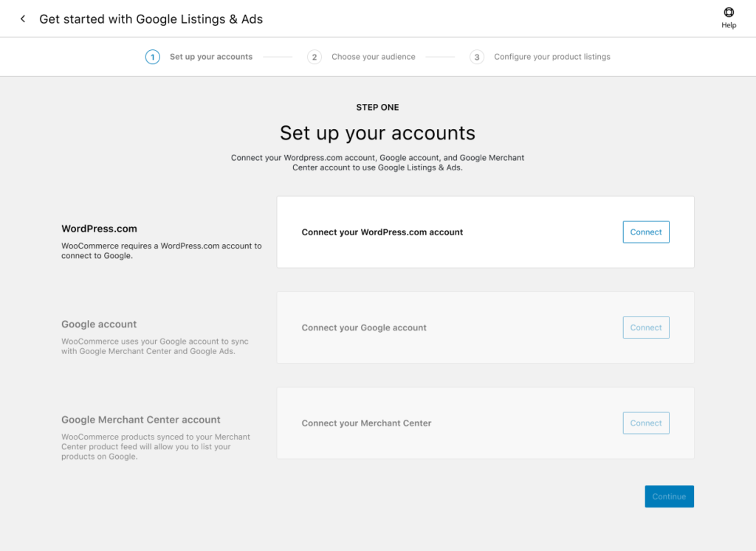This screenshot has height=551, width=756.
Task: Click the Continue button
Action: [669, 496]
